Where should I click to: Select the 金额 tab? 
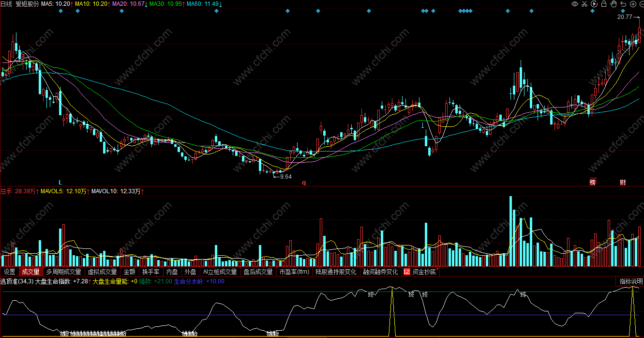[129, 272]
